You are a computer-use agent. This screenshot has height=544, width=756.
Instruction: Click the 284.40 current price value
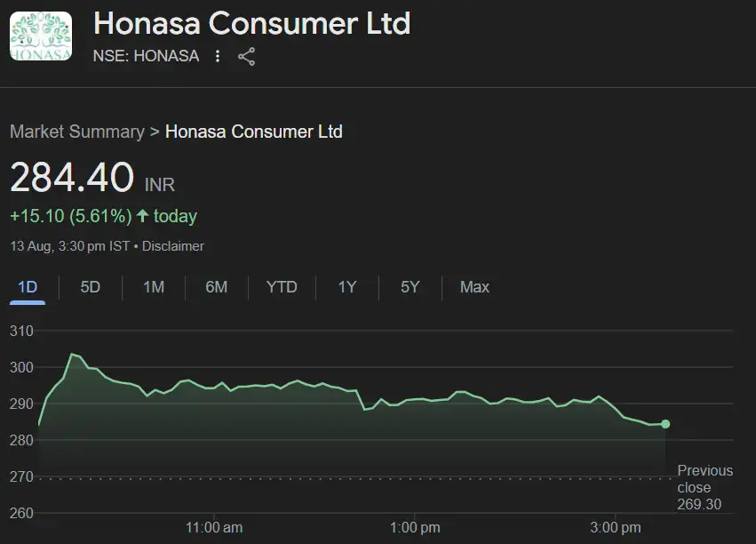(x=72, y=178)
